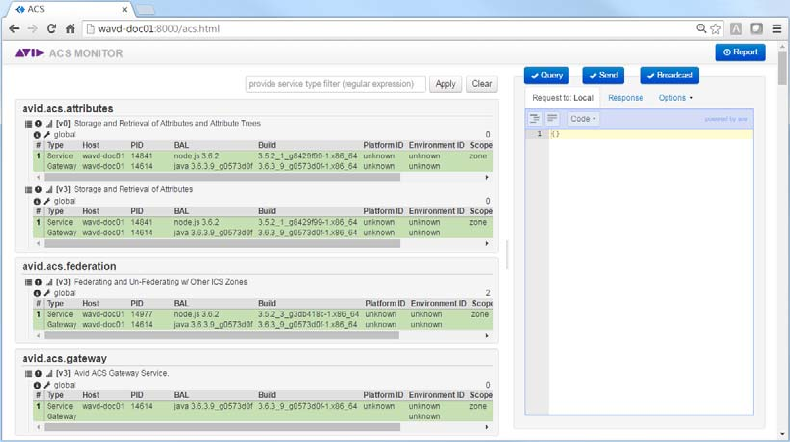Click horizontal scrollbar of v0 attributes table
Screen dimensions: 790x442
(x=222, y=177)
